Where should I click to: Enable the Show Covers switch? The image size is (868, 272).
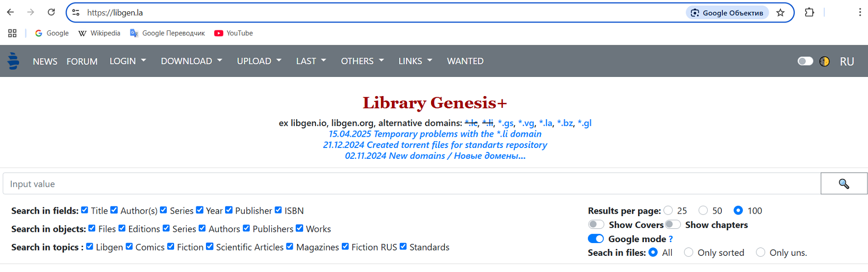(x=596, y=224)
